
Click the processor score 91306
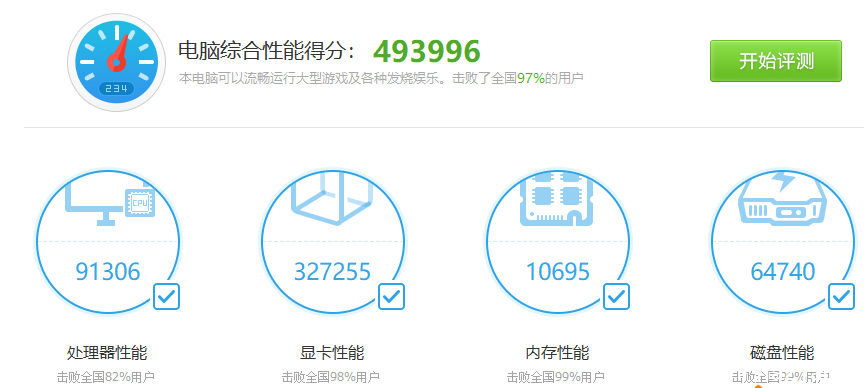(108, 272)
